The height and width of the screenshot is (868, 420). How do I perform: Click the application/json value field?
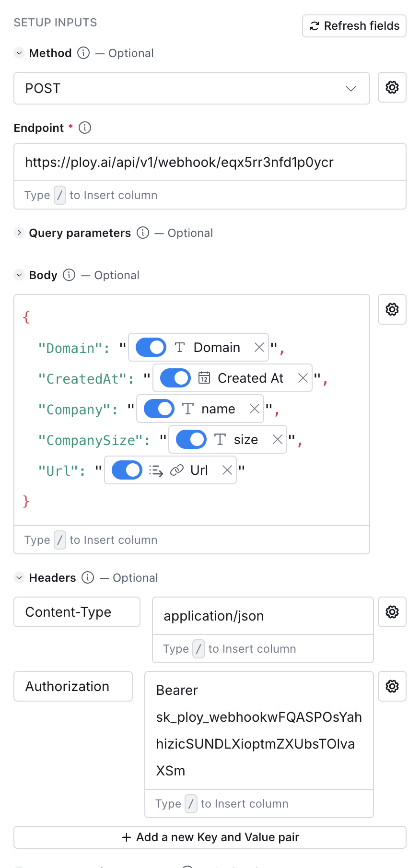[x=263, y=616]
